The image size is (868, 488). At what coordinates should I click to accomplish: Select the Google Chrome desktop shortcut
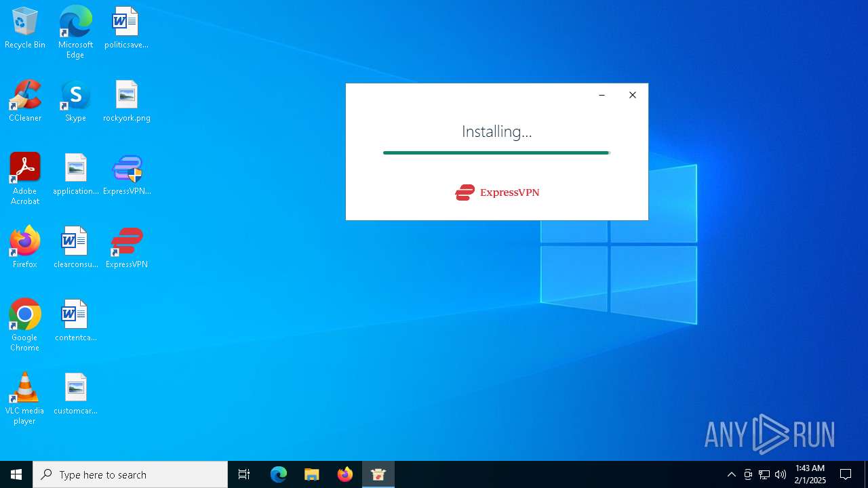[x=25, y=325]
